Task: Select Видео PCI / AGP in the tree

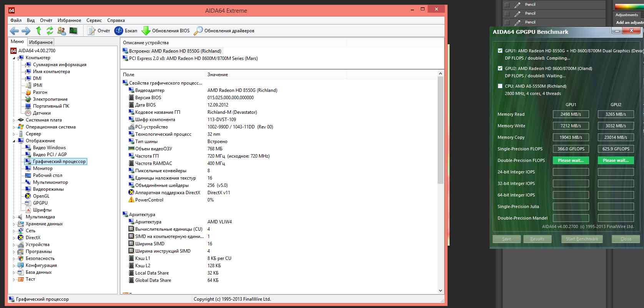Action: (x=50, y=155)
